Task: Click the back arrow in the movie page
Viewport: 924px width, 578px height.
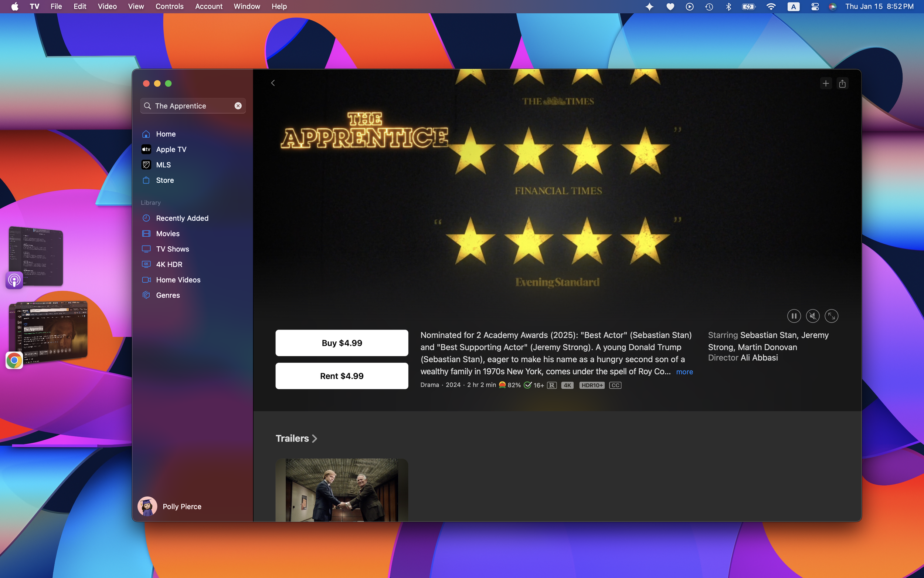Action: [x=273, y=83]
